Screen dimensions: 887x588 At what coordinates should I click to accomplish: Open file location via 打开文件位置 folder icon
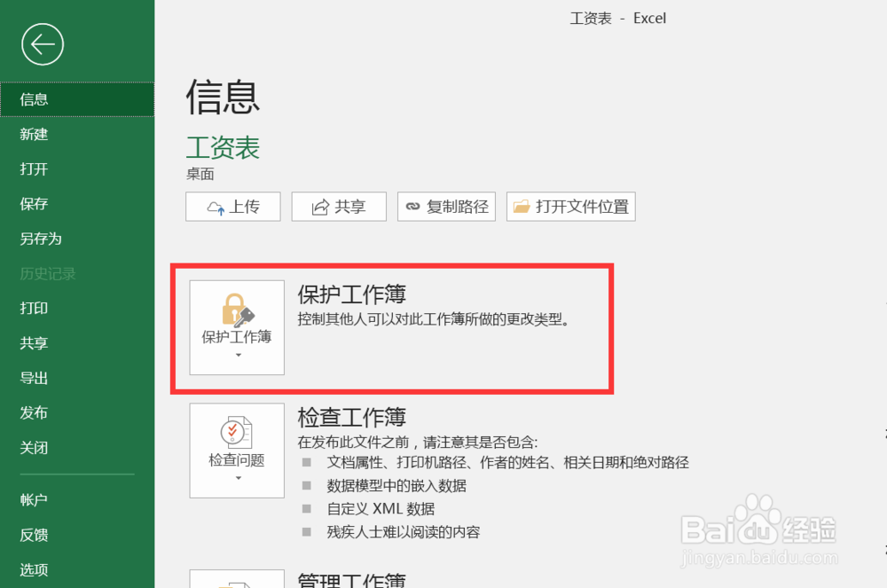[570, 207]
